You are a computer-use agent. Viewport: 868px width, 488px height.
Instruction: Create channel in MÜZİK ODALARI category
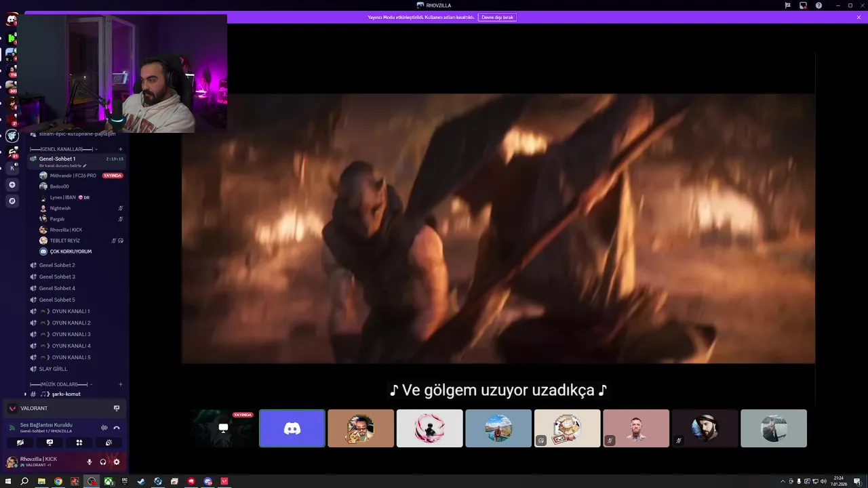(121, 384)
